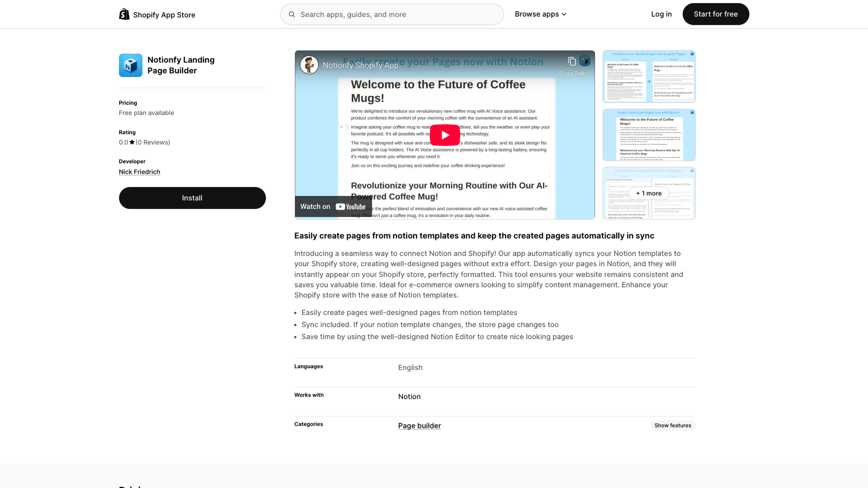The width and height of the screenshot is (868, 488).
Task: Click the Notion cube icon on the video
Action: [x=585, y=61]
